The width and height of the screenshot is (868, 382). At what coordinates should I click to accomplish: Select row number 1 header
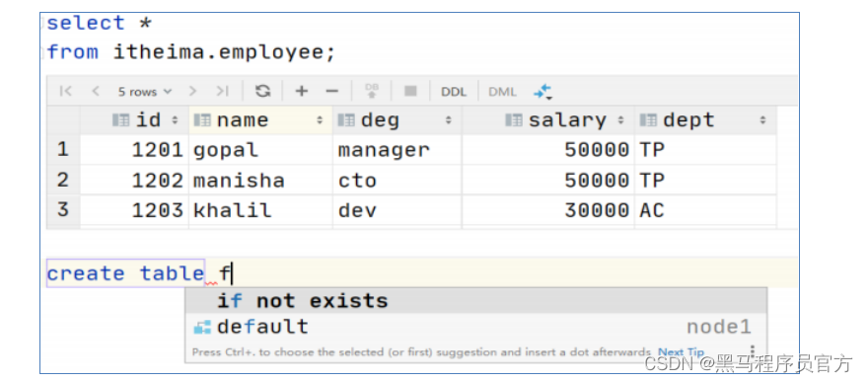coord(63,149)
